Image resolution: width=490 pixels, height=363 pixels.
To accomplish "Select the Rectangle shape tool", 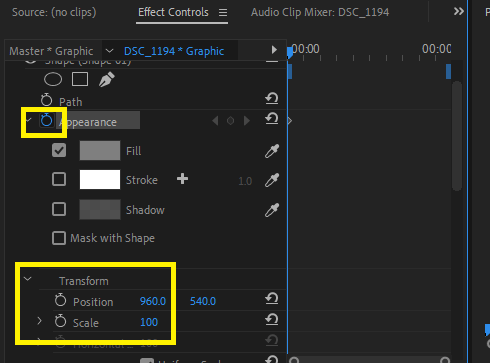I will [80, 80].
